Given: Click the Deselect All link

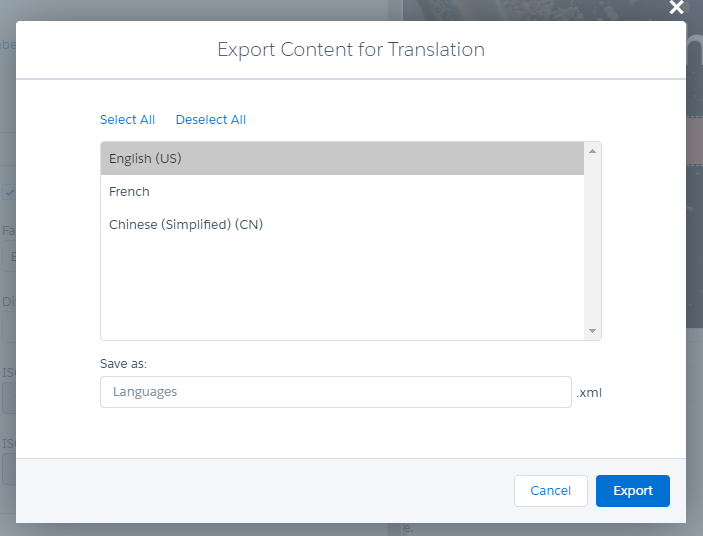Looking at the screenshot, I should coord(210,120).
